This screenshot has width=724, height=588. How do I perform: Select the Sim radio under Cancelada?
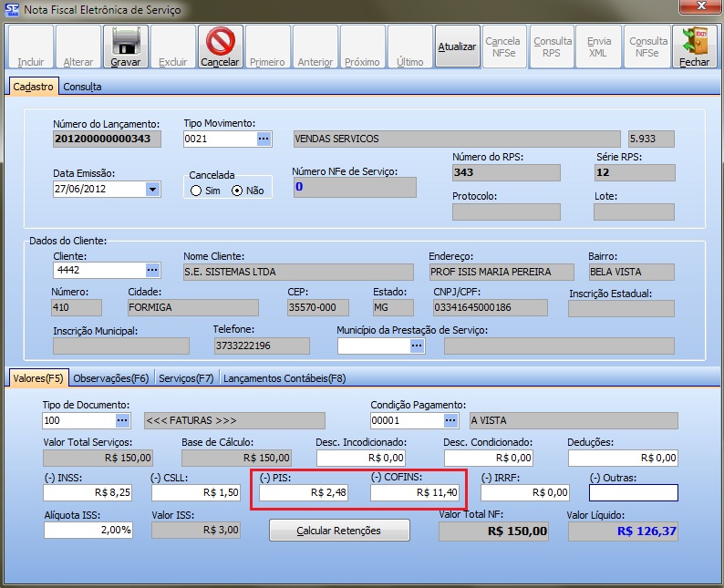[196, 191]
